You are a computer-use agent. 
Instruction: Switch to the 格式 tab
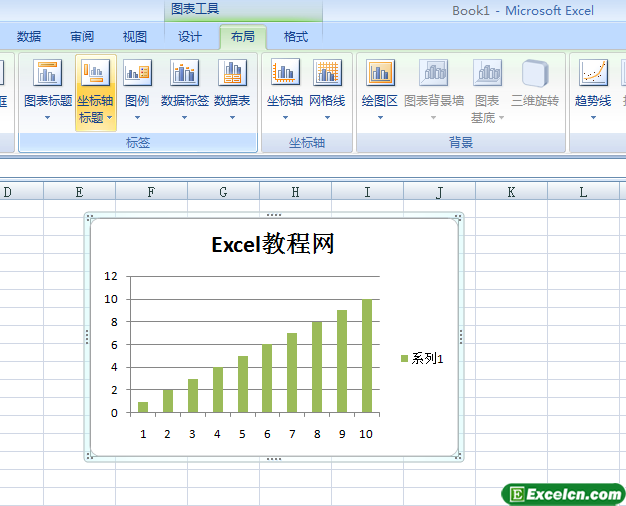(296, 37)
